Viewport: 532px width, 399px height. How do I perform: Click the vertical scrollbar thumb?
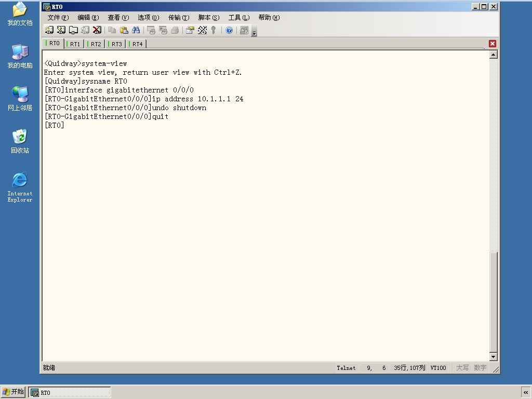coord(494,302)
